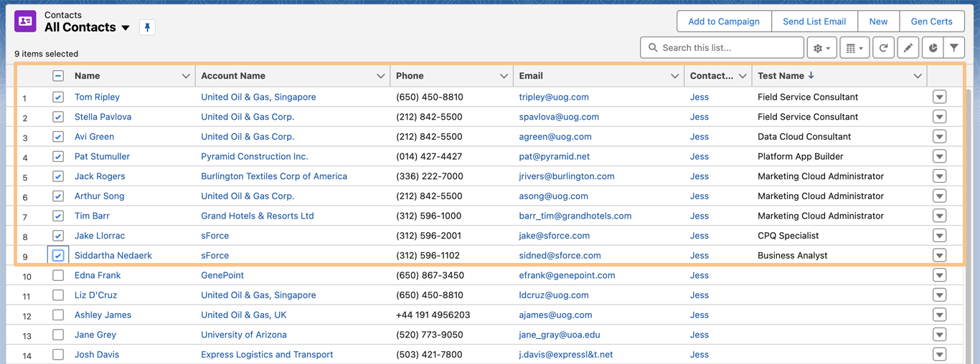Click the Add to Campaign button

[x=724, y=21]
